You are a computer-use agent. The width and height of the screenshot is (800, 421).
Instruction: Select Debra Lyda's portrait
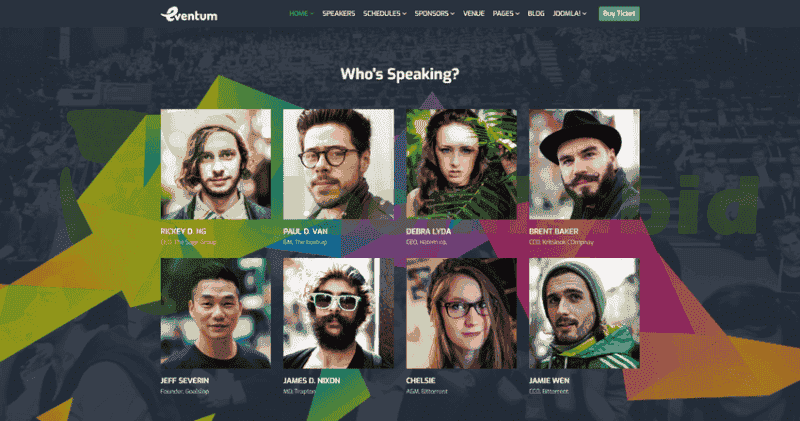pos(461,164)
